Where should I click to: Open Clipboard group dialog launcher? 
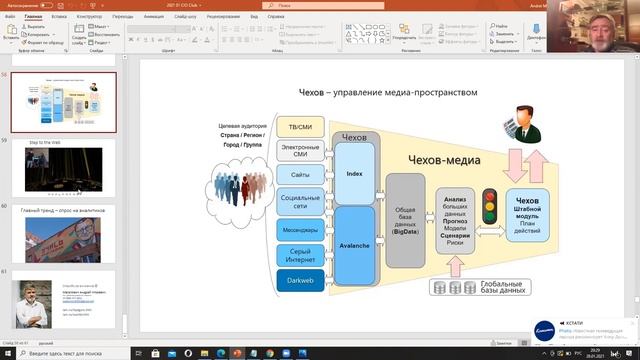tap(66, 51)
